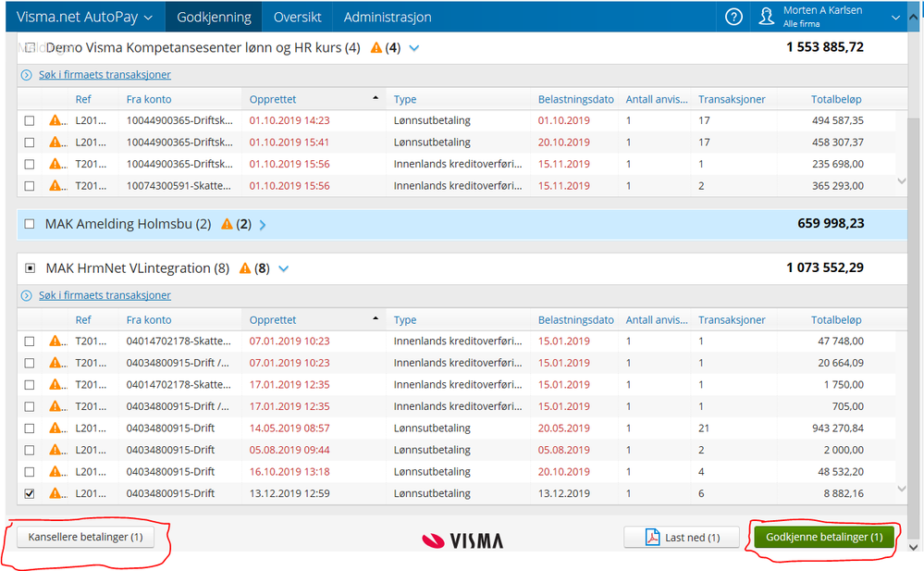This screenshot has width=924, height=571.
Task: Sort the first table by Type header
Action: coord(405,99)
